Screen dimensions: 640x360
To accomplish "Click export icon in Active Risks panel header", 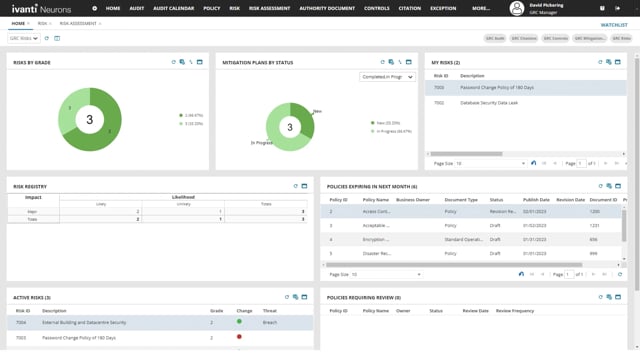I will coord(295,297).
